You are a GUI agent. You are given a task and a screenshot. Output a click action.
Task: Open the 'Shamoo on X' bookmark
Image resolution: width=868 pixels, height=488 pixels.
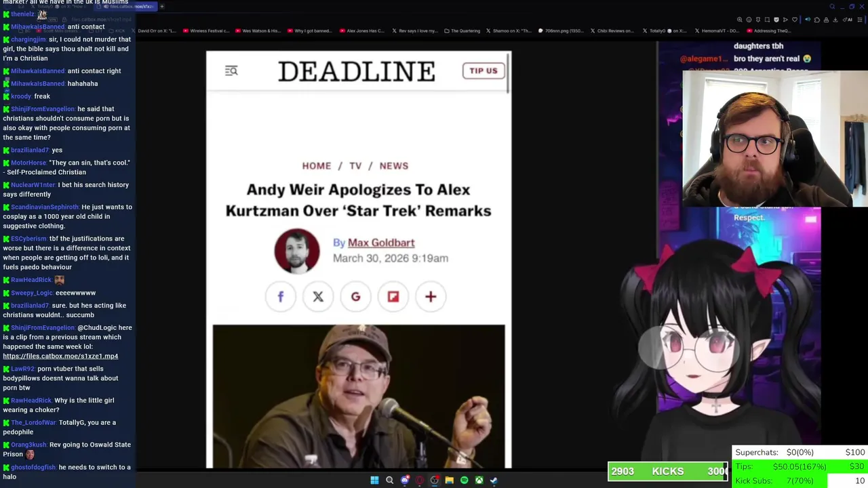tap(509, 30)
